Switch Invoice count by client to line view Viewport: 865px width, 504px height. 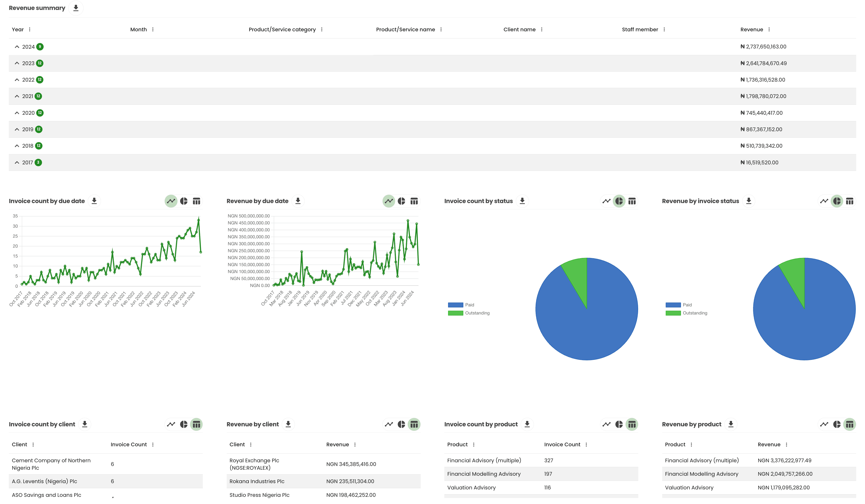[171, 424]
